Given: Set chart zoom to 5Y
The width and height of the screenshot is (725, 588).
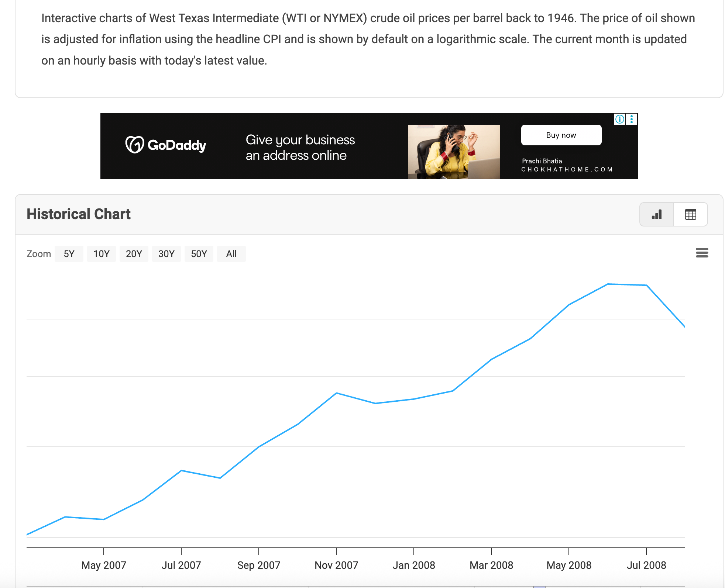Looking at the screenshot, I should click(x=69, y=254).
